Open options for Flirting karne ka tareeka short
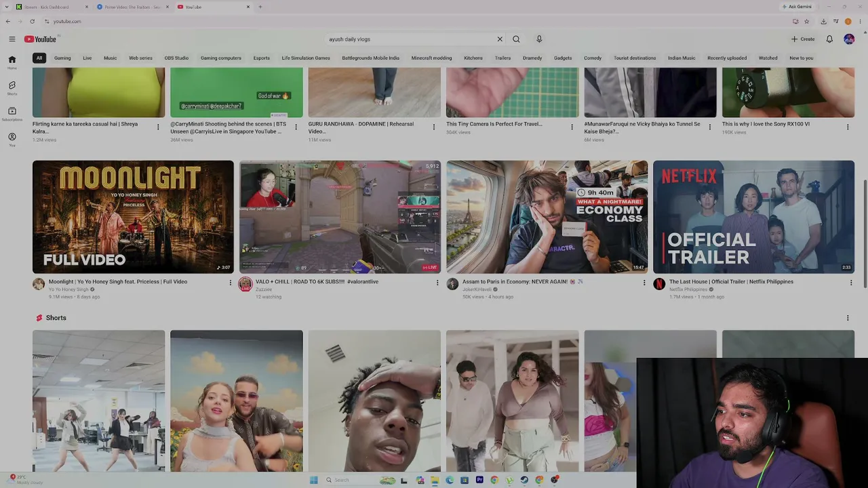The height and width of the screenshot is (488, 868). coord(158,127)
